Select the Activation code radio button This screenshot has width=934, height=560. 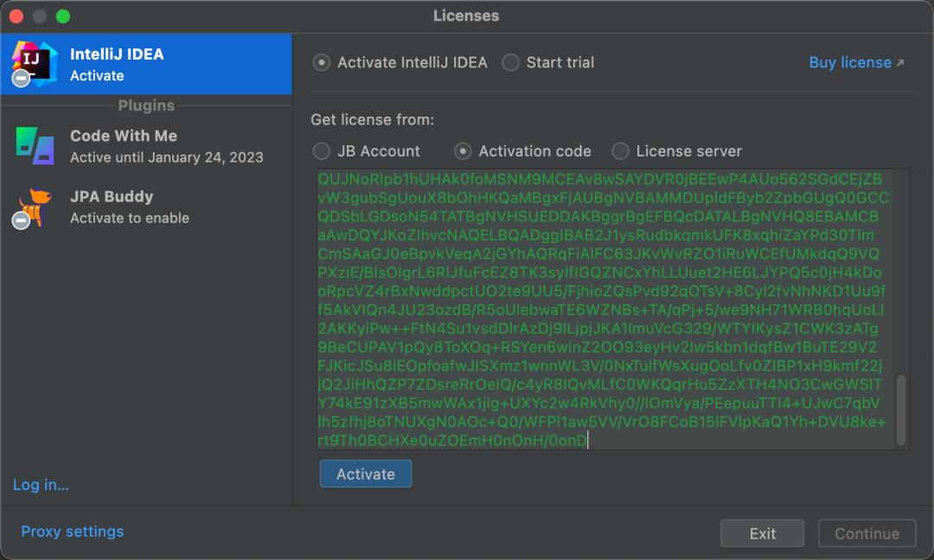point(463,151)
